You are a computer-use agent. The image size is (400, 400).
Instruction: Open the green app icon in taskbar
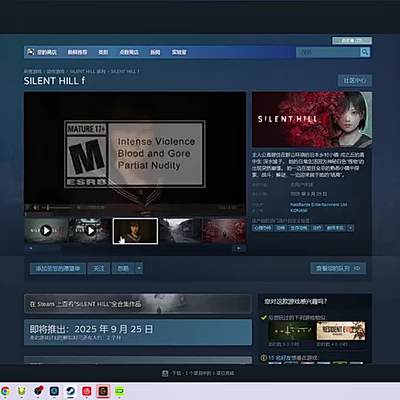pyautogui.click(x=120, y=391)
